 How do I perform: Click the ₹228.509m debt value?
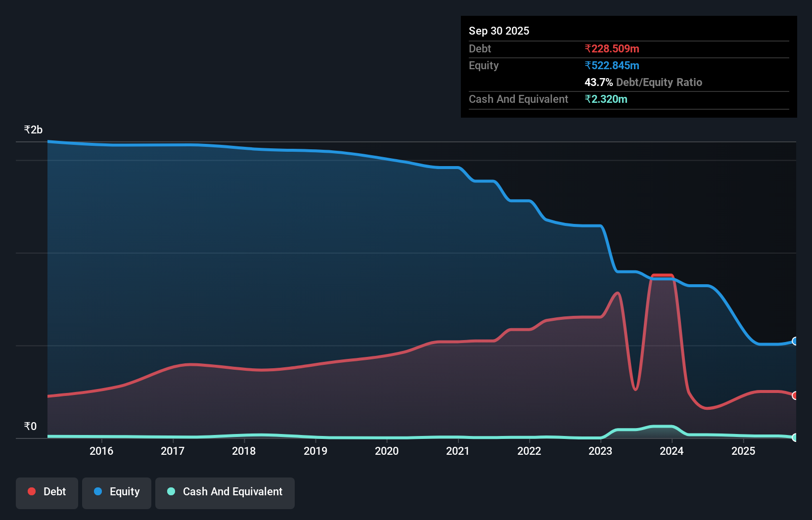pyautogui.click(x=612, y=48)
